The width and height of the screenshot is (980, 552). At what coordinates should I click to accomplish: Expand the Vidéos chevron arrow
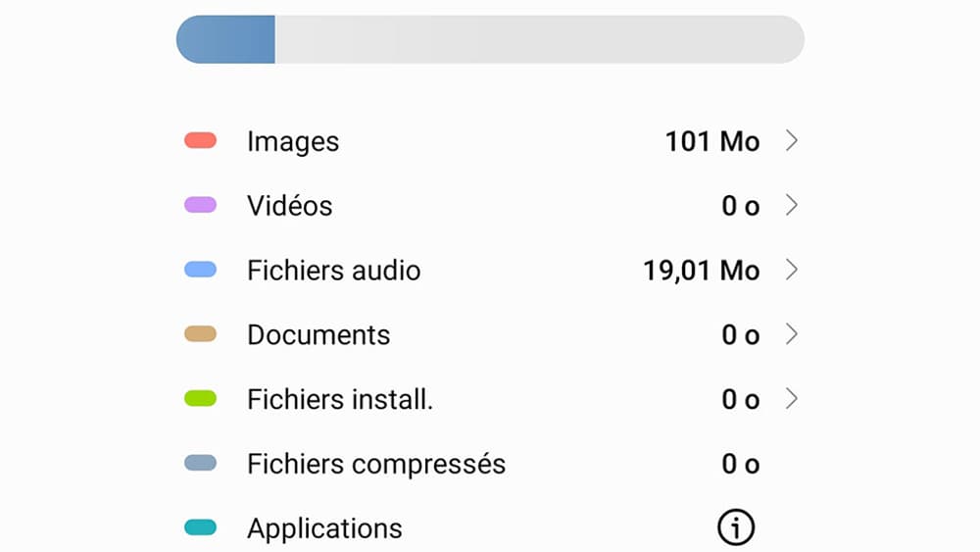pos(791,205)
